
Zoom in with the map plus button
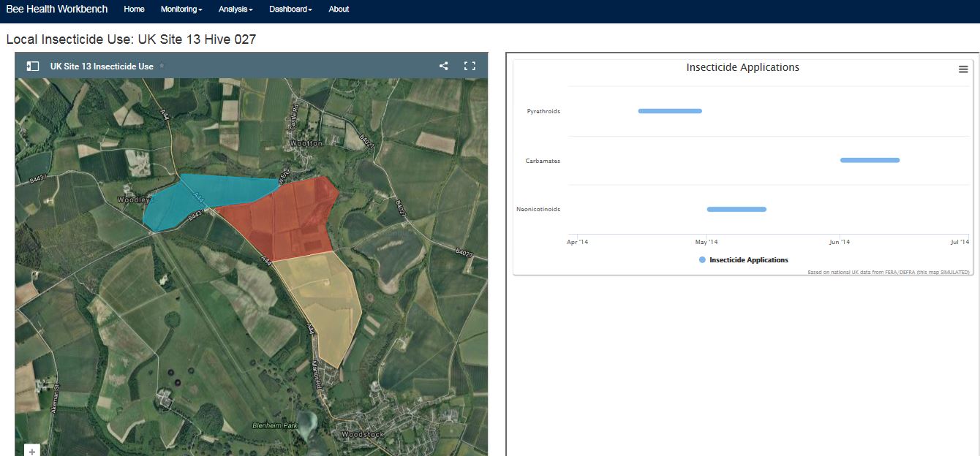point(32,450)
